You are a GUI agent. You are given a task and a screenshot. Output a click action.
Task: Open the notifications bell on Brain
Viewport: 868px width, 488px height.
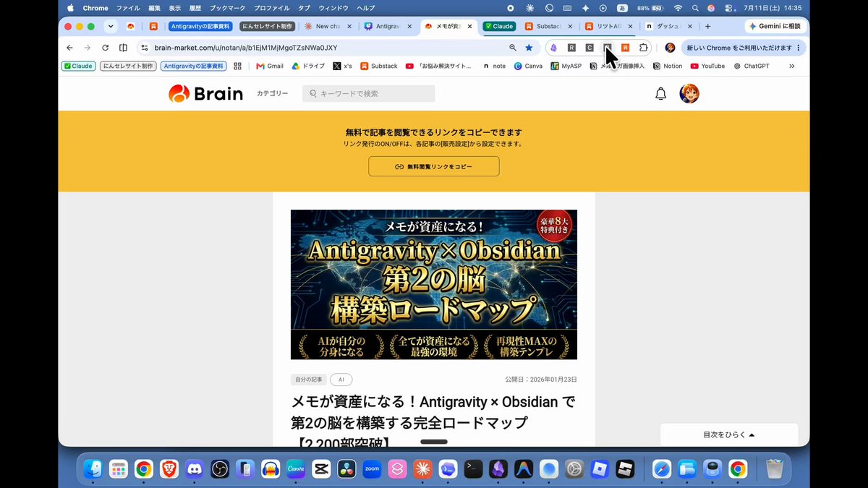pos(660,94)
